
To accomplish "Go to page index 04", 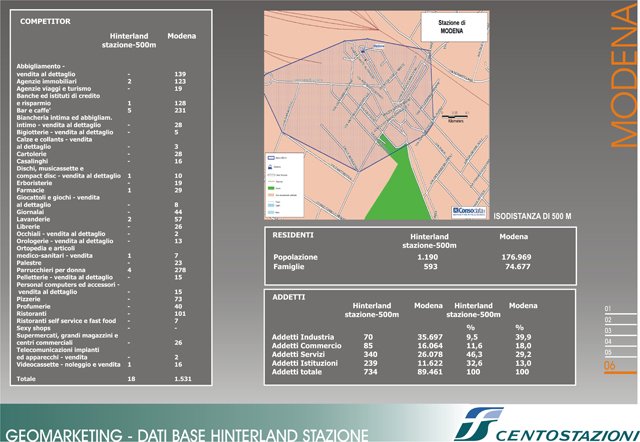I will 608,342.
